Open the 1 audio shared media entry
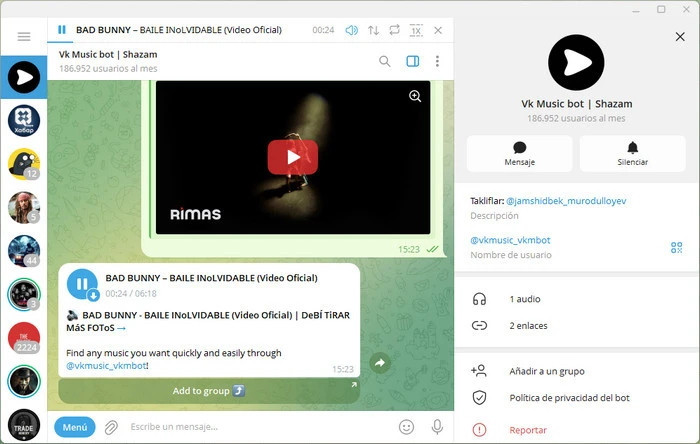Viewport: 700px width, 444px height. [x=576, y=299]
